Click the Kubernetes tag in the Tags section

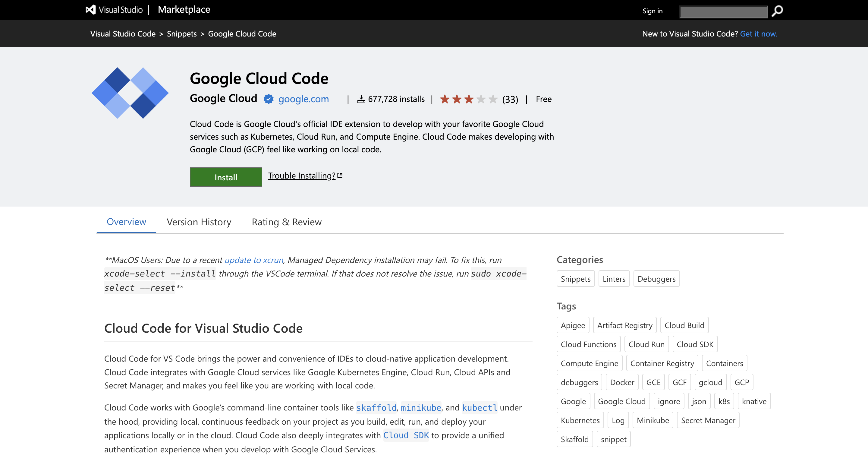coord(580,420)
